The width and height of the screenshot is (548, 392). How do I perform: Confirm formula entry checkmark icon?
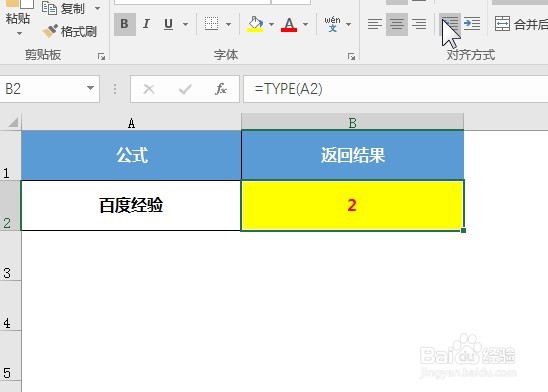tap(185, 89)
